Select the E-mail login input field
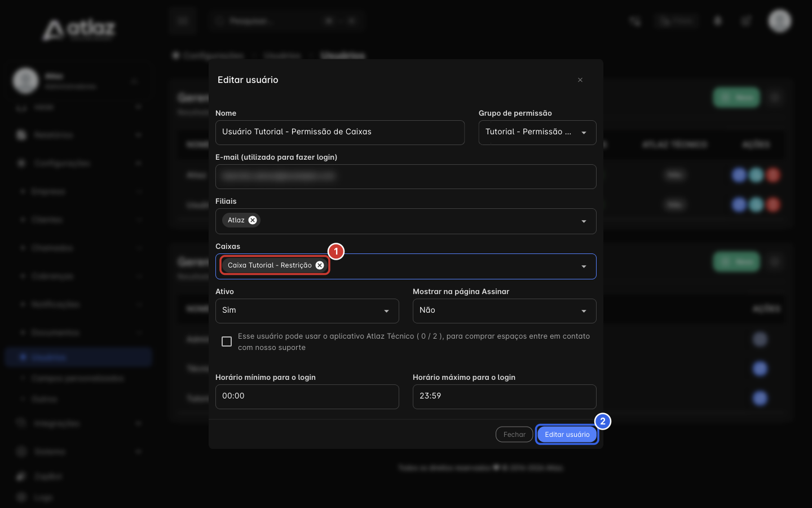The height and width of the screenshot is (508, 812). (406, 177)
